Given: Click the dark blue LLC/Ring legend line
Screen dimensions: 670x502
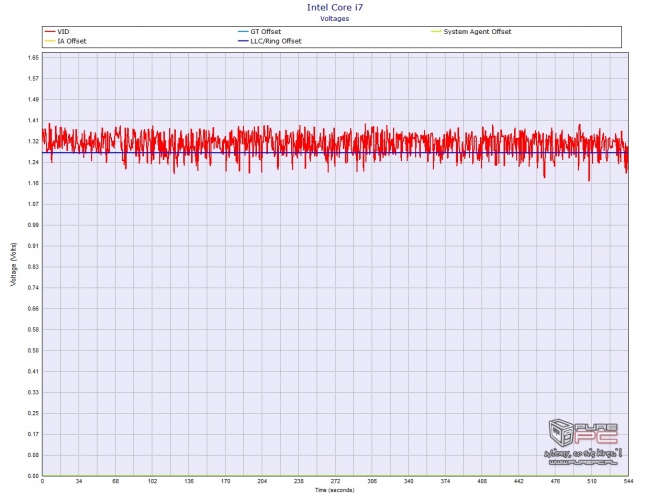Looking at the screenshot, I should pyautogui.click(x=243, y=41).
